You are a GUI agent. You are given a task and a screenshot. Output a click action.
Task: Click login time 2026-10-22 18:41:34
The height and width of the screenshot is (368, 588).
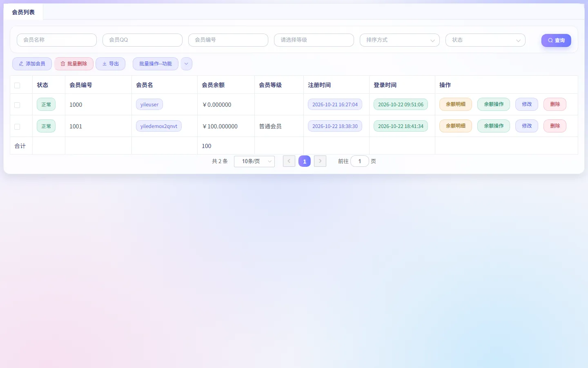click(401, 126)
